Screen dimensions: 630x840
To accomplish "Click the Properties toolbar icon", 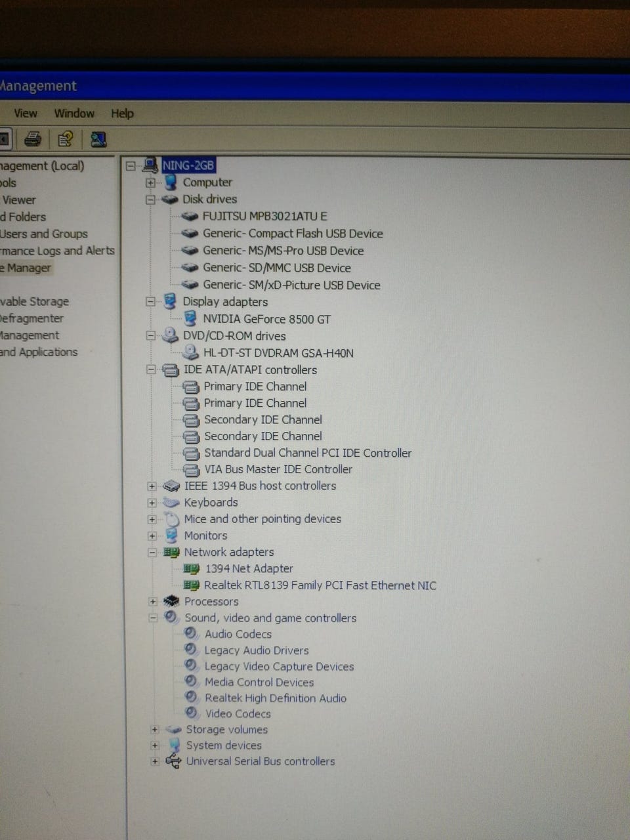I will click(x=66, y=139).
